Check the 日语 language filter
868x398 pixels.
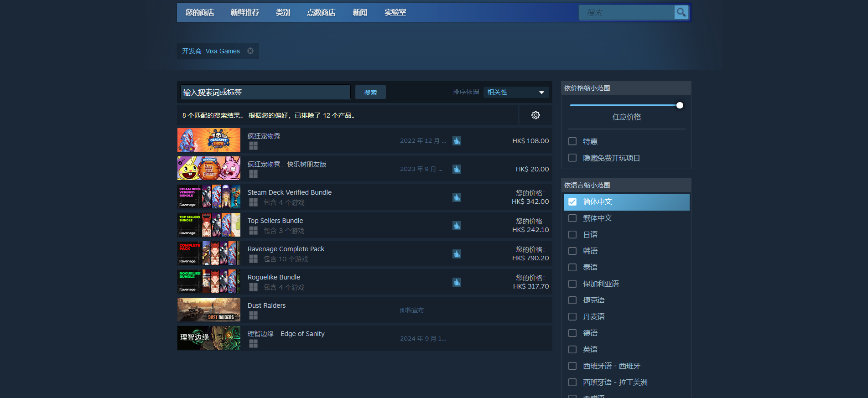coord(572,234)
